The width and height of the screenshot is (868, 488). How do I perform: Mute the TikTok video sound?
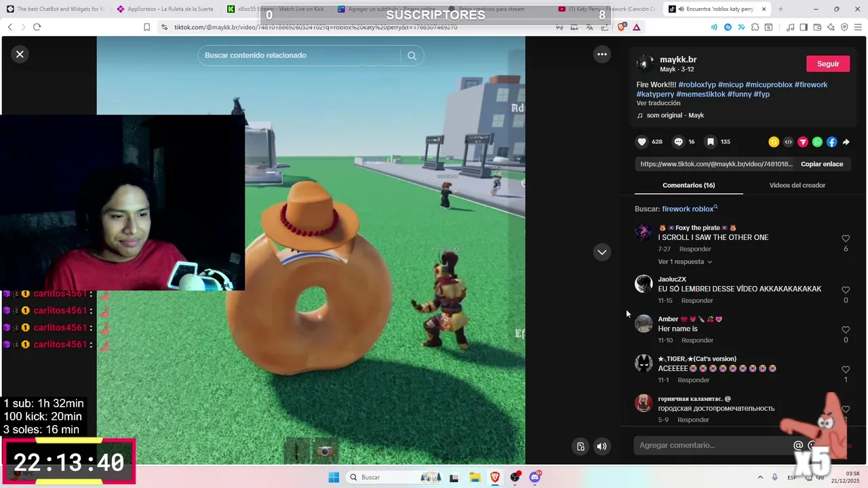tap(601, 446)
